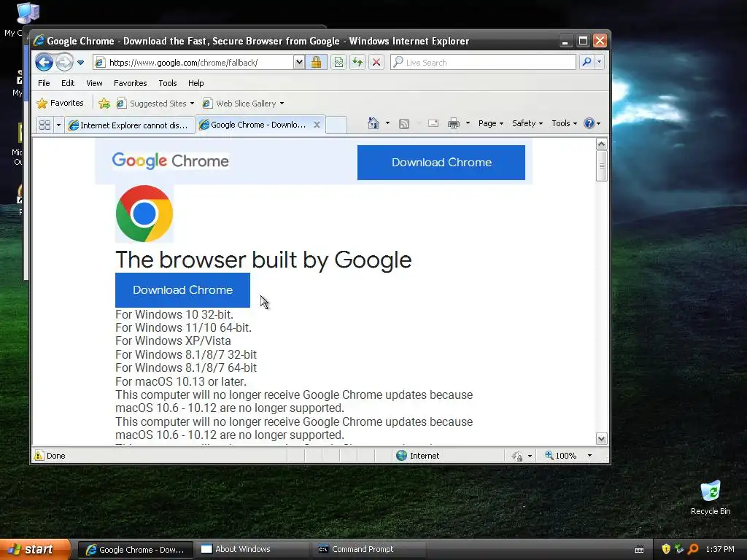
Task: Click in the Live Search box
Action: click(483, 63)
